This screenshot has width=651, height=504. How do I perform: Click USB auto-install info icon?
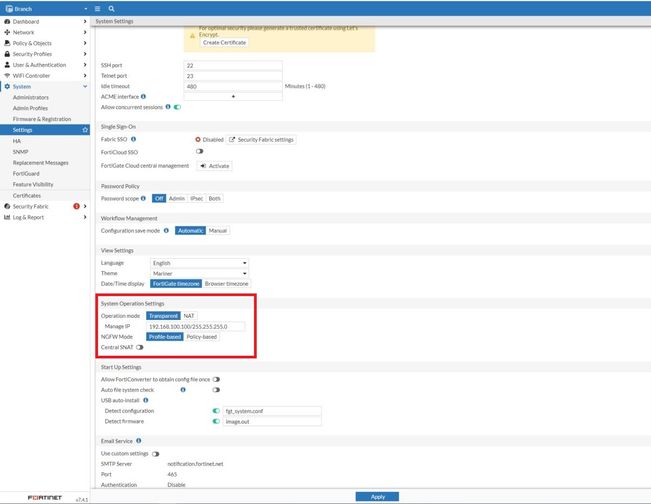146,400
